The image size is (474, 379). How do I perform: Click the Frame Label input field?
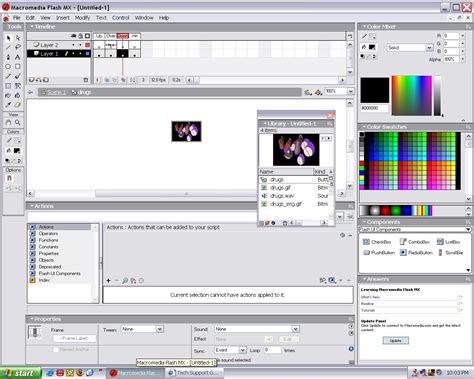coord(74,338)
